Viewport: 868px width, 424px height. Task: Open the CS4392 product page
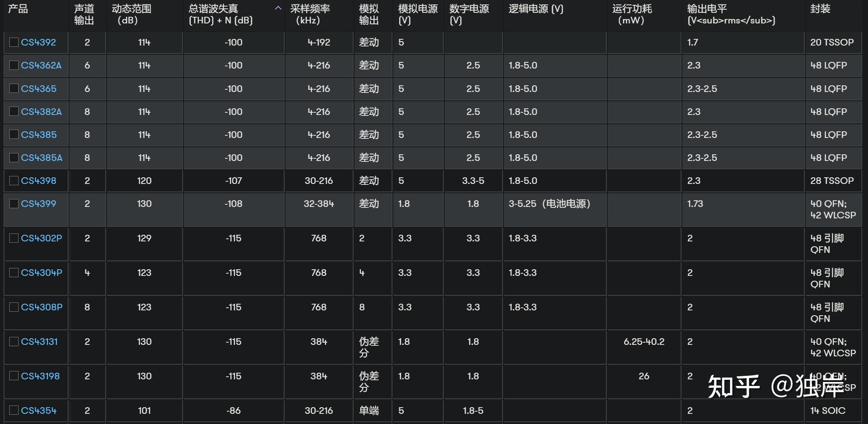(x=38, y=42)
